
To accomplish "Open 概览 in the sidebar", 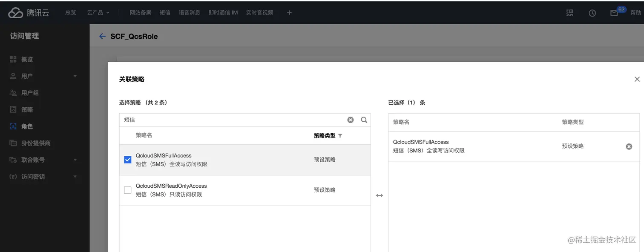I will 27,59.
